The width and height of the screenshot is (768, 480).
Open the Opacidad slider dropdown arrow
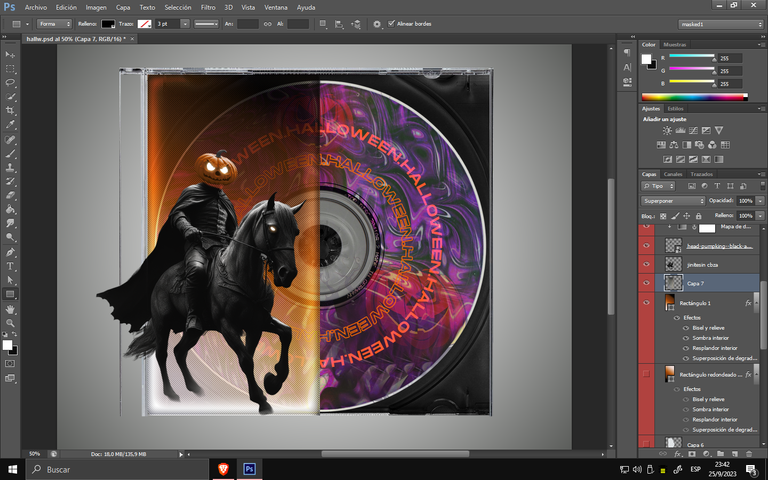[760, 201]
